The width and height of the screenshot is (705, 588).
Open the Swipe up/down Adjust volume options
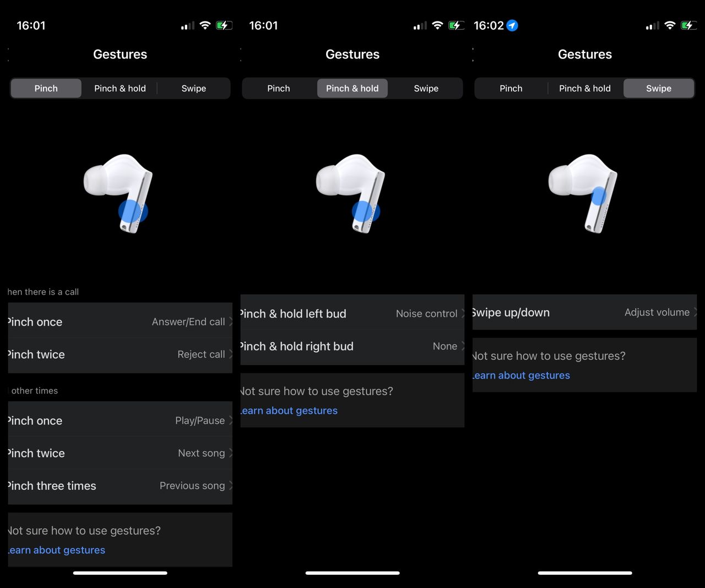pos(584,312)
